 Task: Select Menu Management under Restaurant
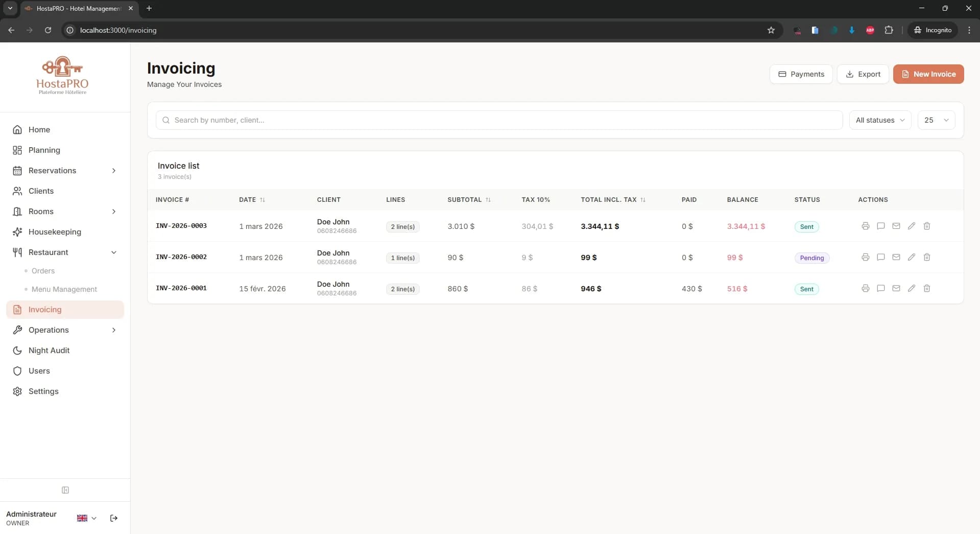64,289
